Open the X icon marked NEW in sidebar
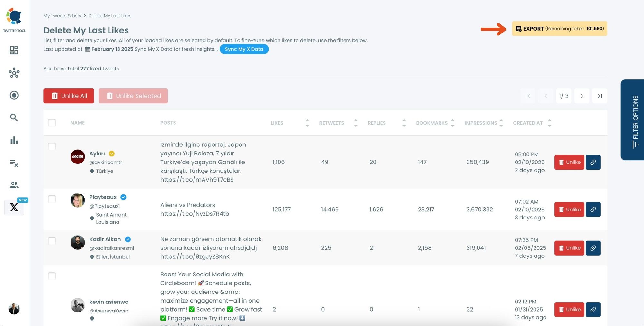644x326 pixels. click(14, 207)
